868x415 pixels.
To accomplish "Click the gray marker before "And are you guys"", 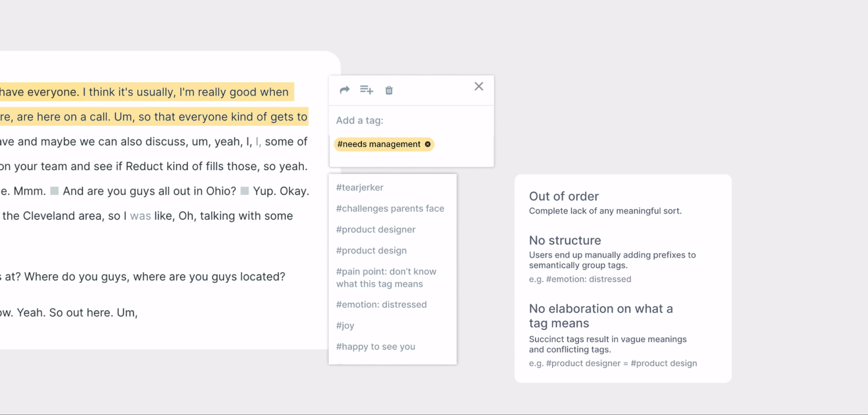I will (x=54, y=191).
